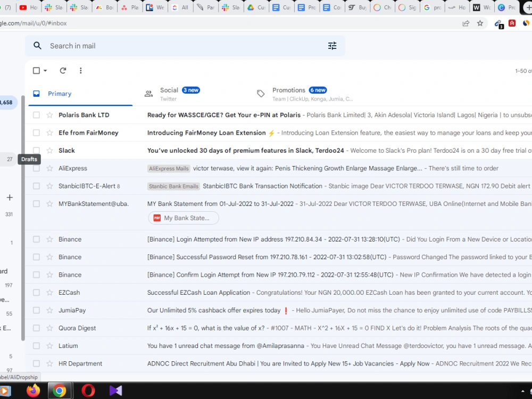Switch to the Wikipedia browser tab

point(481,7)
